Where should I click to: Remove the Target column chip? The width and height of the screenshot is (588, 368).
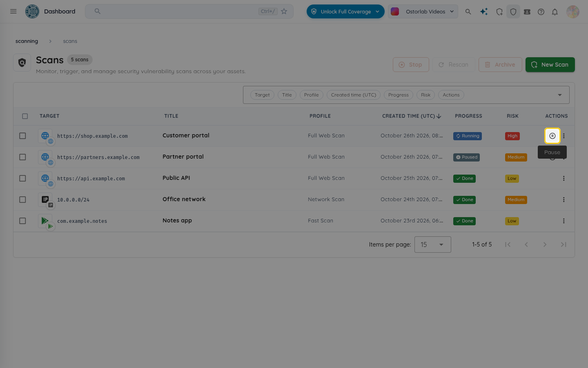[262, 95]
